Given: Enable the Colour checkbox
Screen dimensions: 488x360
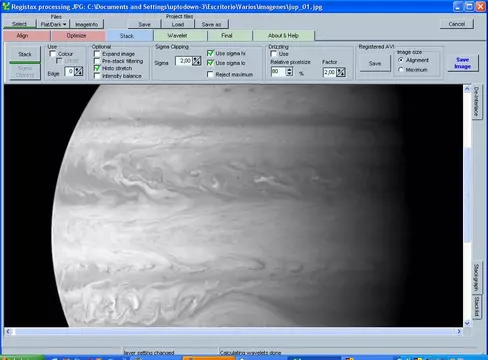Looking at the screenshot, I should click(52, 54).
